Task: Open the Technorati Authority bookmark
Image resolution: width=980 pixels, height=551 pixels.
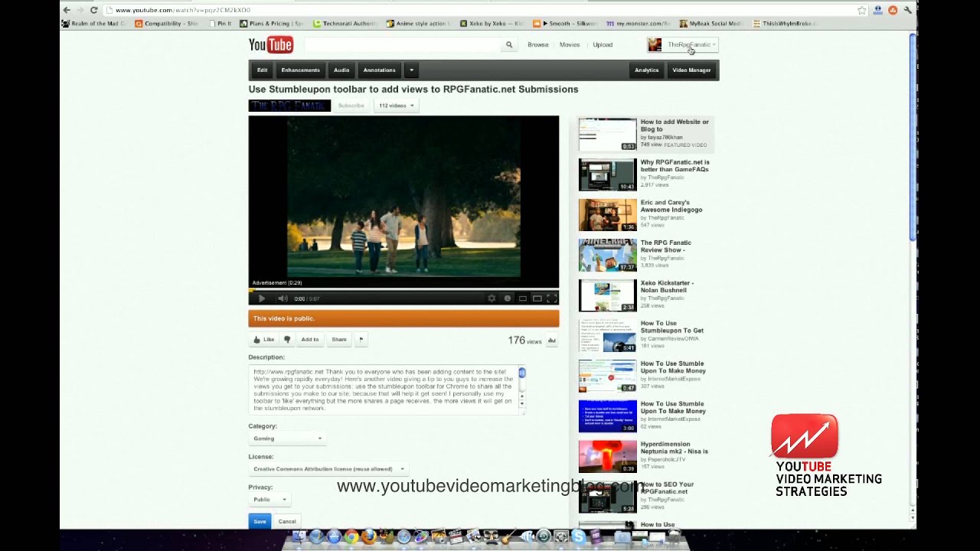Action: click(345, 24)
